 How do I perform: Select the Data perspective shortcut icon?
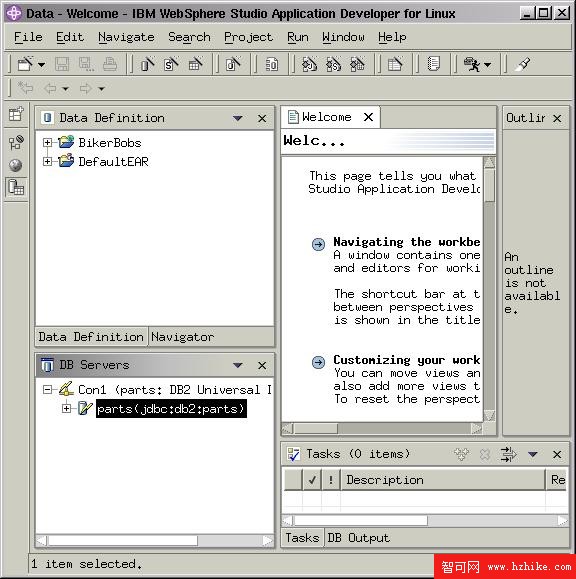pos(16,187)
